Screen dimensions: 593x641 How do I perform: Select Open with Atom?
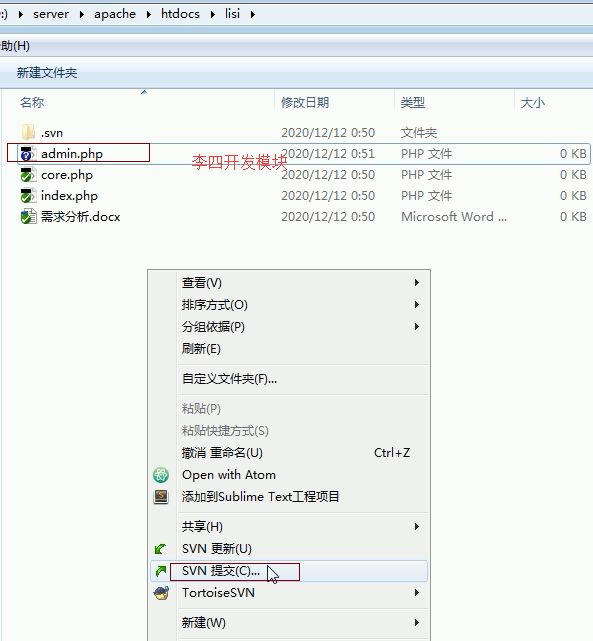(289, 475)
